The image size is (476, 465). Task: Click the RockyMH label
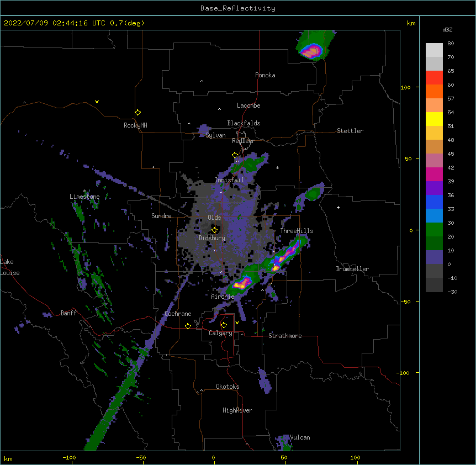(135, 125)
